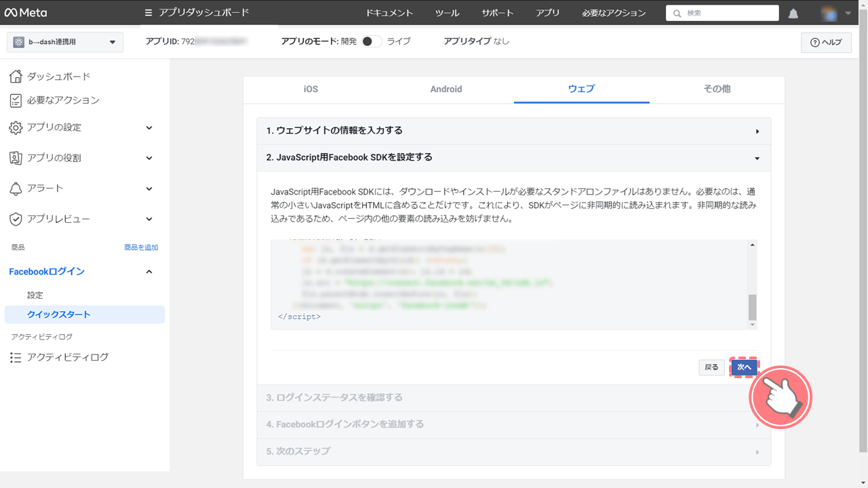The width and height of the screenshot is (868, 488).
Task: Open the ドキュメント menu
Action: click(389, 13)
